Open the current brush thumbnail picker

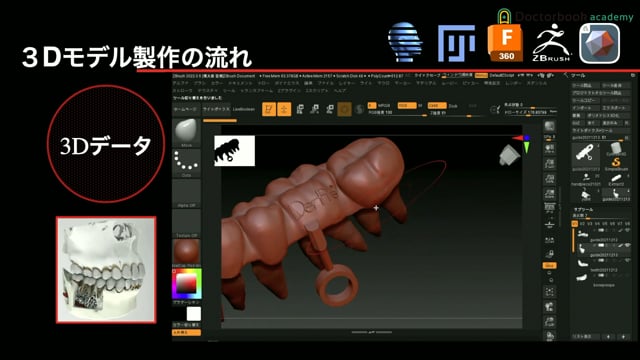(186, 133)
